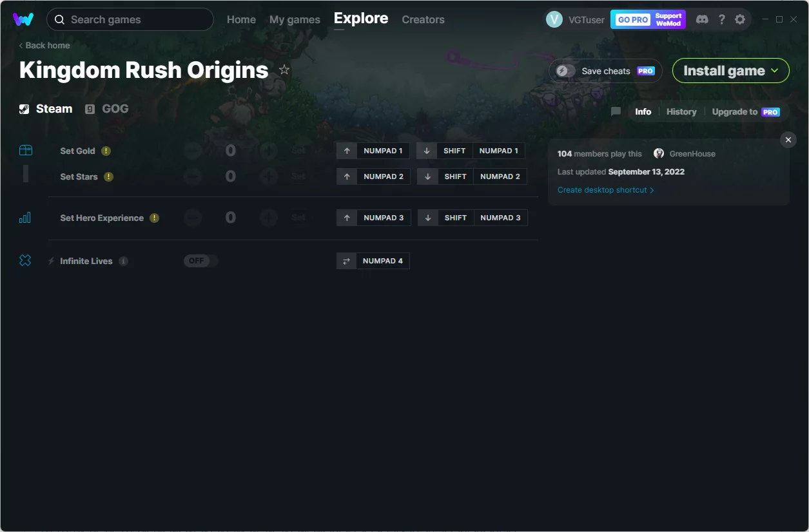Click the GO PRO button

coord(633,19)
